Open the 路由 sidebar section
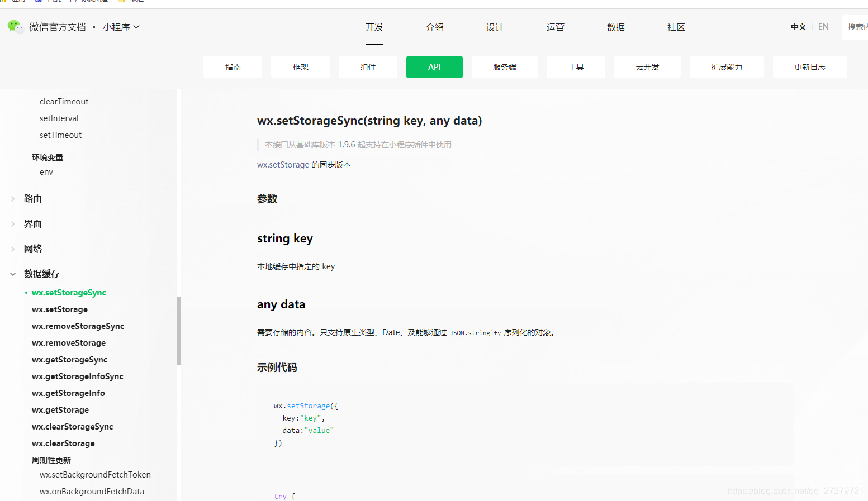The height and width of the screenshot is (501, 868). (x=33, y=199)
